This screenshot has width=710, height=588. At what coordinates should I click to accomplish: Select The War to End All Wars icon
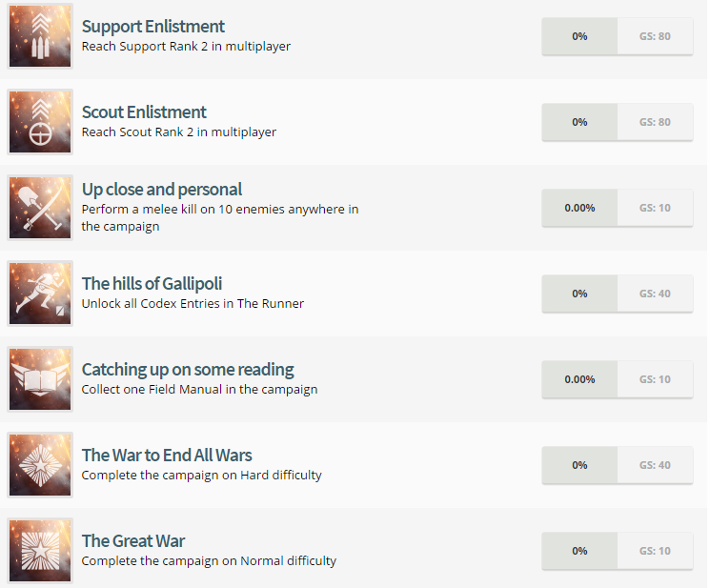[x=40, y=465]
